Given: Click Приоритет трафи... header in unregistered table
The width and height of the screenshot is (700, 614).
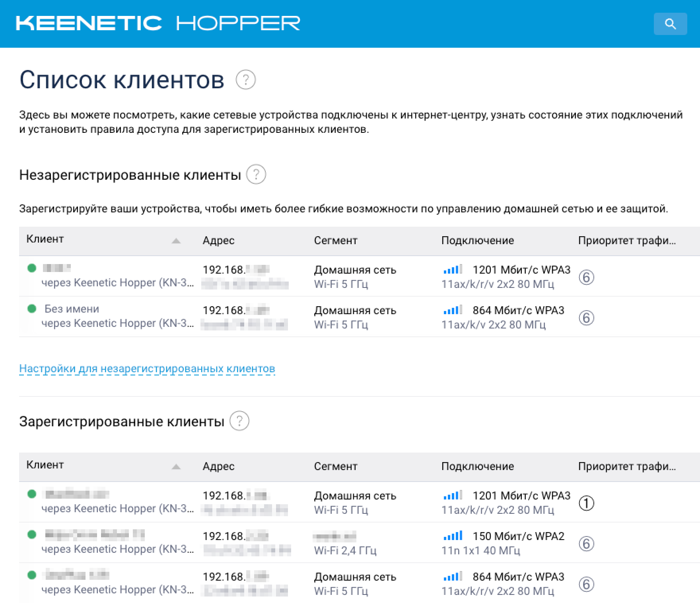Looking at the screenshot, I should click(627, 241).
